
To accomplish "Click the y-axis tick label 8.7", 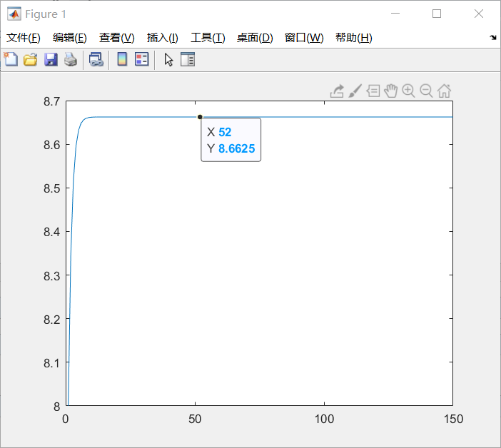I will point(52,101).
